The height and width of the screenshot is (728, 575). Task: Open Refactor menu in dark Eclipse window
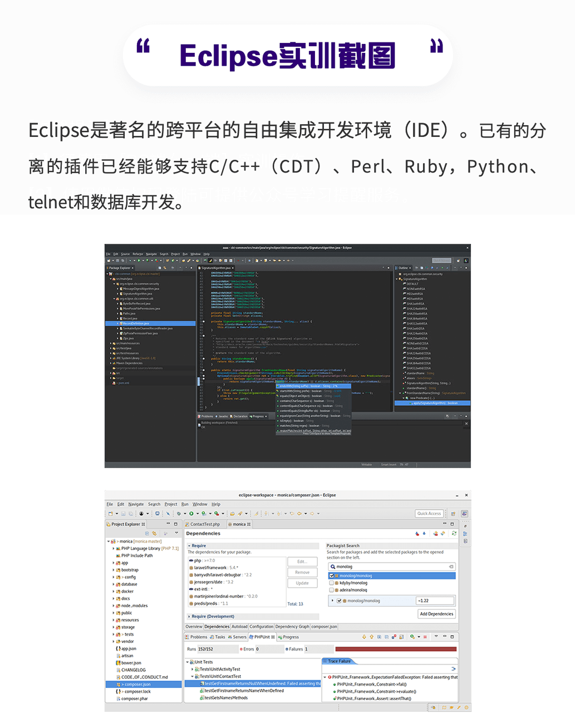(137, 254)
